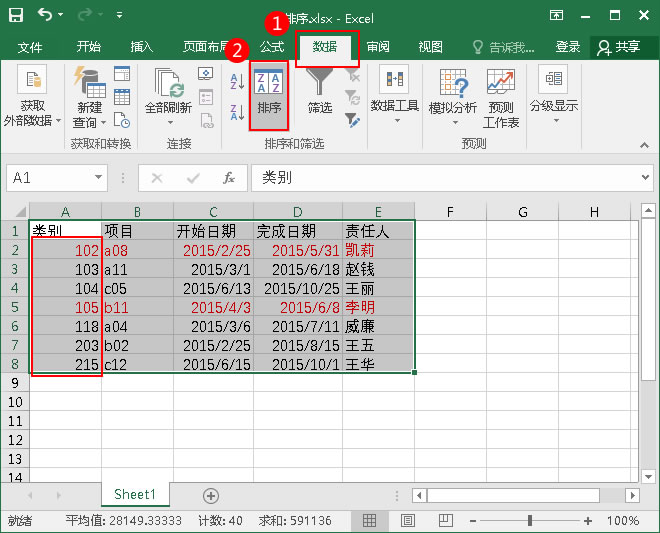Viewport: 660px width, 533px height.
Task: Open the 排序 sort dialog
Action: tap(269, 96)
